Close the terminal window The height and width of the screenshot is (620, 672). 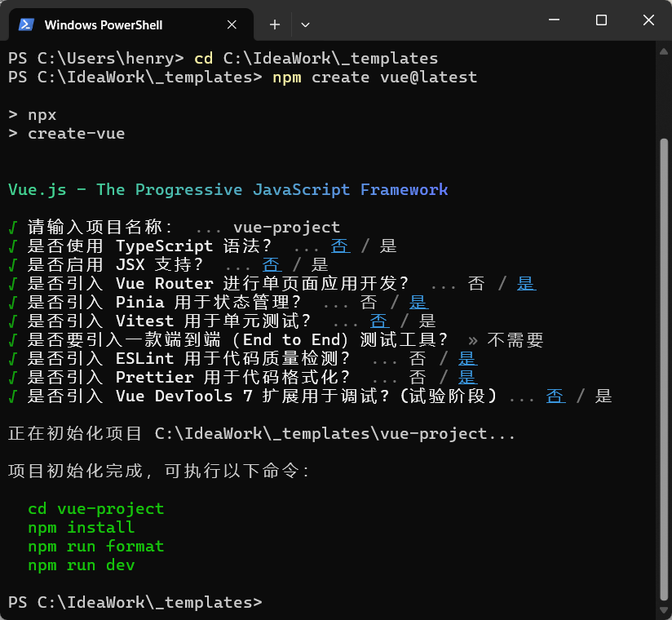[646, 20]
